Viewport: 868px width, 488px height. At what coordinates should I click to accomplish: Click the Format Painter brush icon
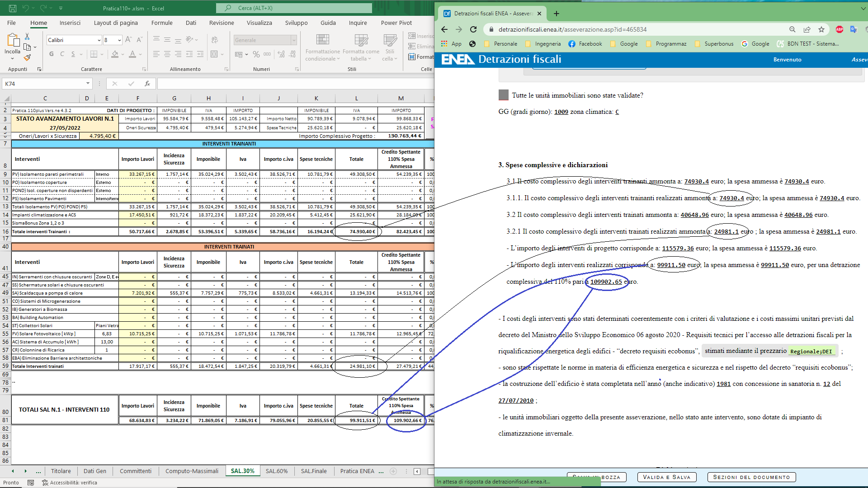tap(27, 58)
